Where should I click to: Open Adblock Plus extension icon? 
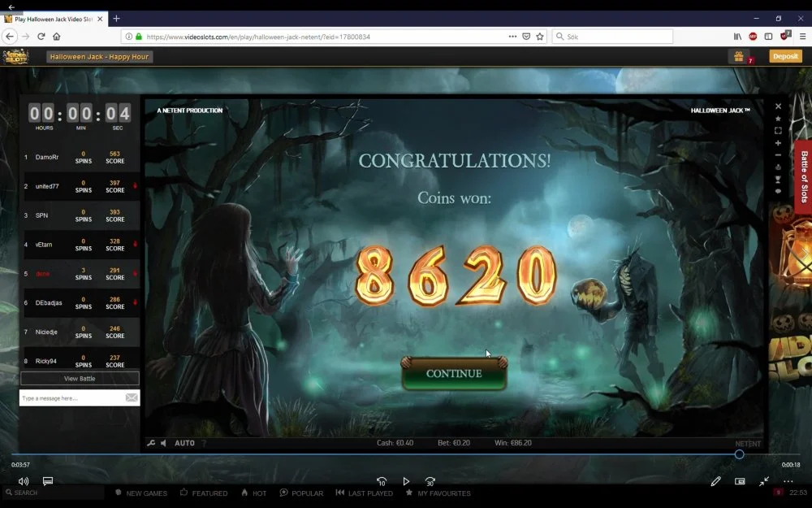coord(753,37)
